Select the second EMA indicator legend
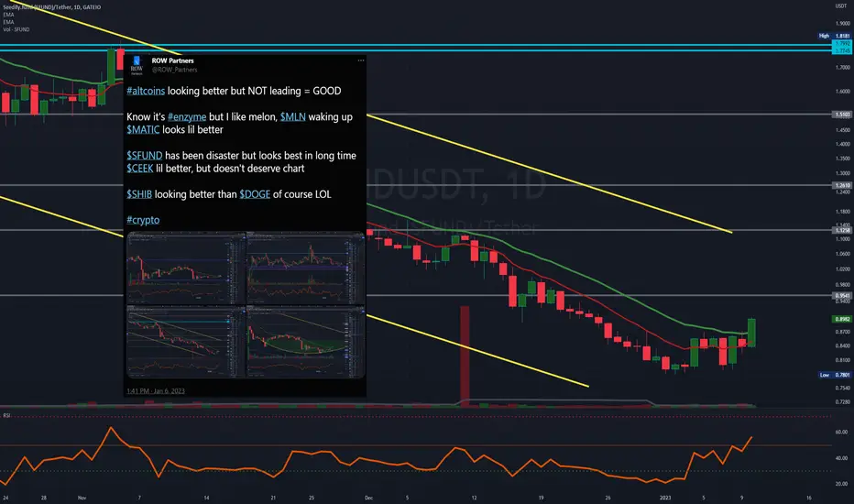Screen dimensions: 854x504 tap(9, 22)
